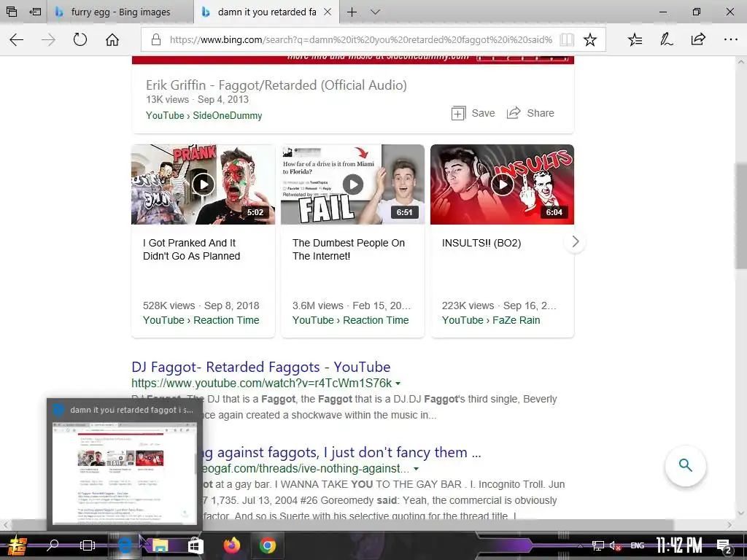The height and width of the screenshot is (560, 747).
Task: Click the scroll-right arrow of the horizontal scrollbar
Action: pos(729,525)
